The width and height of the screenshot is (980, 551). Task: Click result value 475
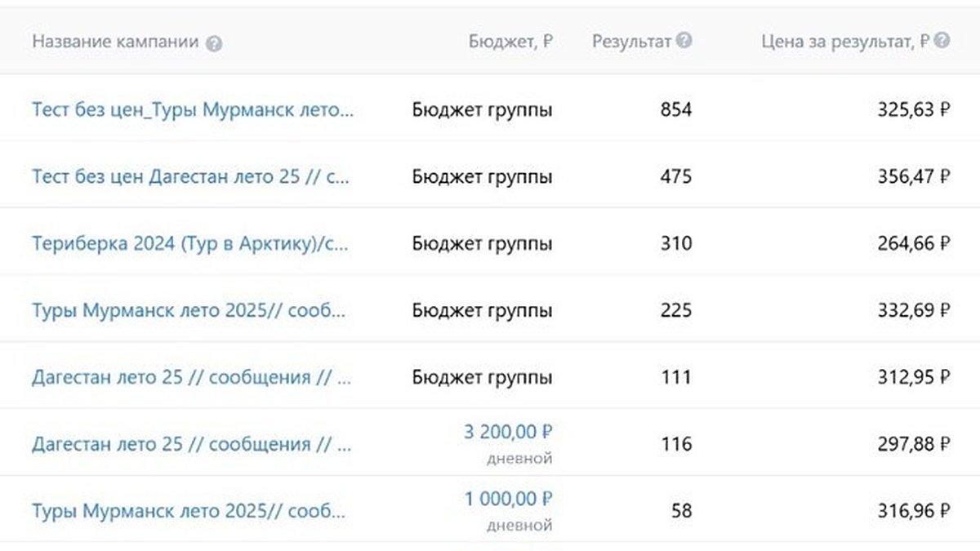pos(676,176)
